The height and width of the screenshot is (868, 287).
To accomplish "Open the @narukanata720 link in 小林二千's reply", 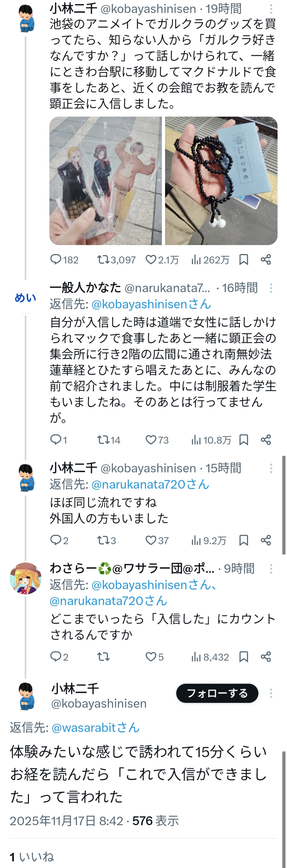I will (150, 484).
